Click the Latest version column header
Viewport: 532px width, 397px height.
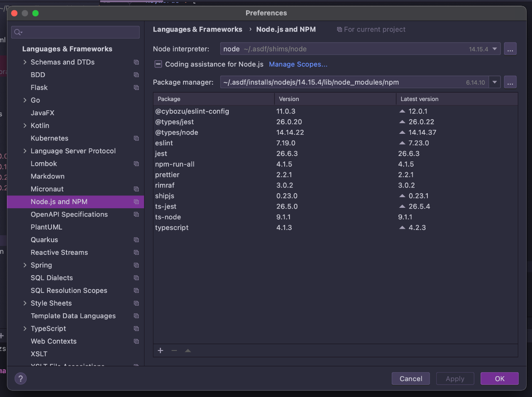tap(457, 99)
